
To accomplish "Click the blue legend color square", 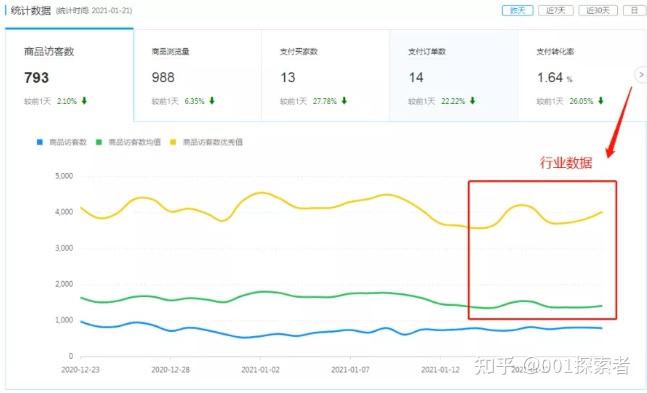I will [40, 142].
